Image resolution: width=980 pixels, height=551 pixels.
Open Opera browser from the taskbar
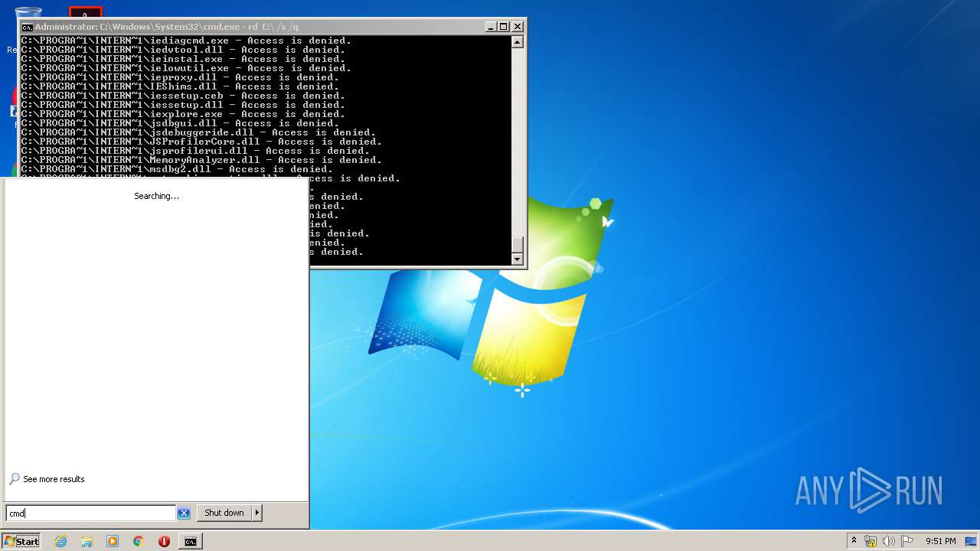click(x=164, y=541)
